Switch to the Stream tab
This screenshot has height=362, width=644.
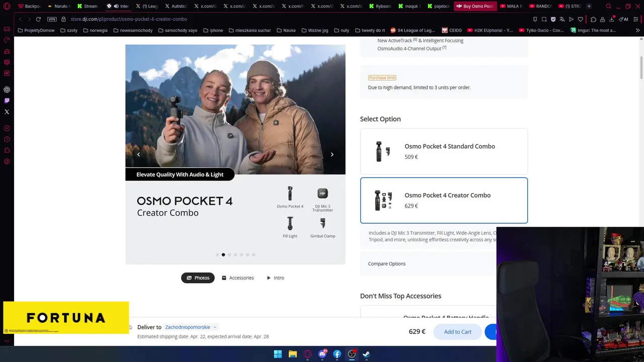(x=88, y=6)
